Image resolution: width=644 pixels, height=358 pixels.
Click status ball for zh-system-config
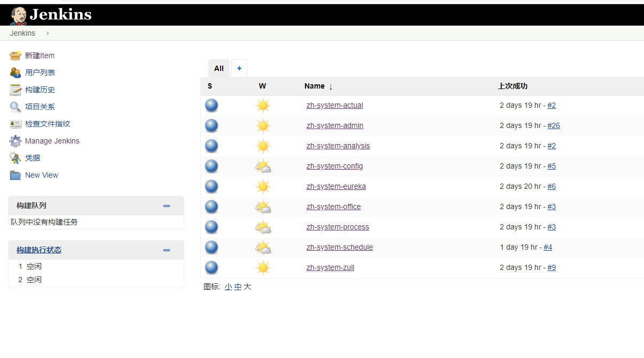[211, 166]
